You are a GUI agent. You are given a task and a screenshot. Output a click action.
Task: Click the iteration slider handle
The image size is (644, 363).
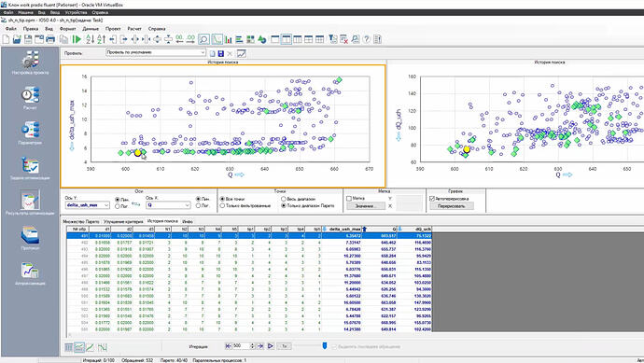(x=325, y=346)
